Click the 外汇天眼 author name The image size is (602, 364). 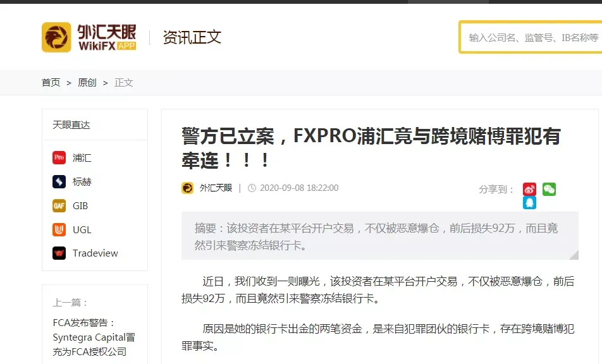point(216,188)
